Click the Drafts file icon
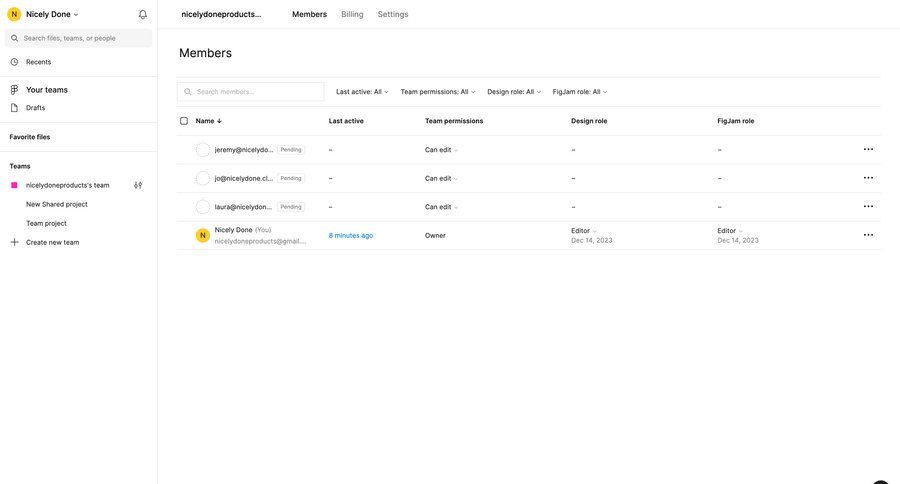 tap(14, 108)
